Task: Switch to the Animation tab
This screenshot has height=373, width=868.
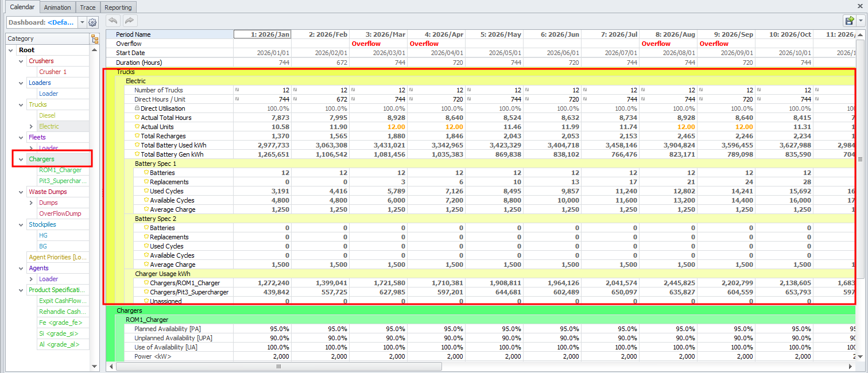Action: pos(57,7)
